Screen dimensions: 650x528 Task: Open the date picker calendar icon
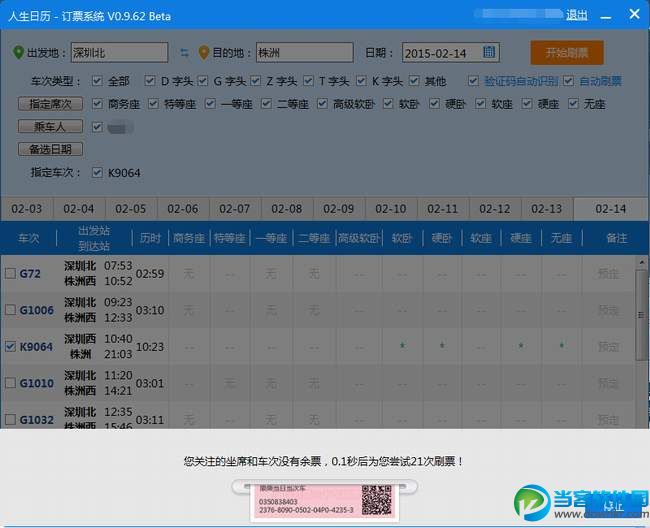(489, 52)
